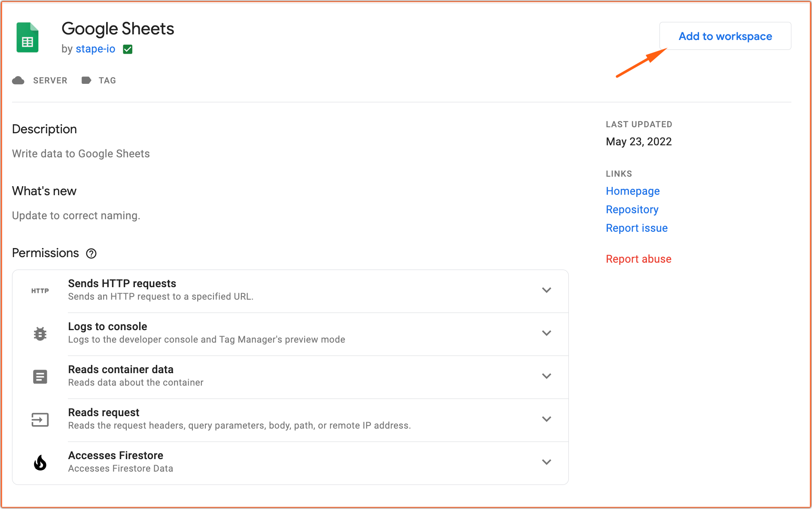812x509 pixels.
Task: Click the Google Sheets title text
Action: [x=118, y=29]
